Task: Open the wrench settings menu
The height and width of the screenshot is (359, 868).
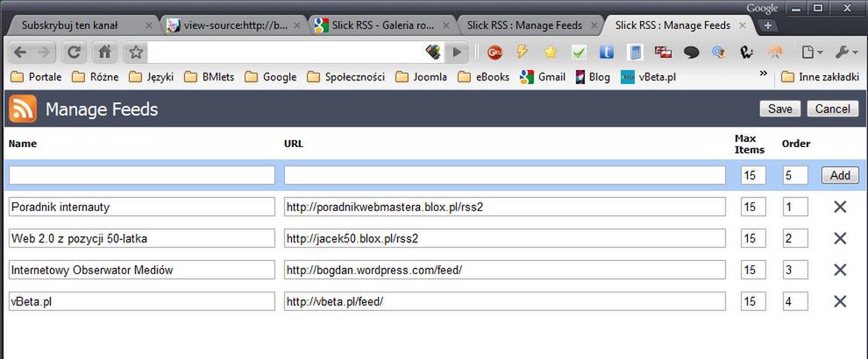Action: [x=844, y=52]
